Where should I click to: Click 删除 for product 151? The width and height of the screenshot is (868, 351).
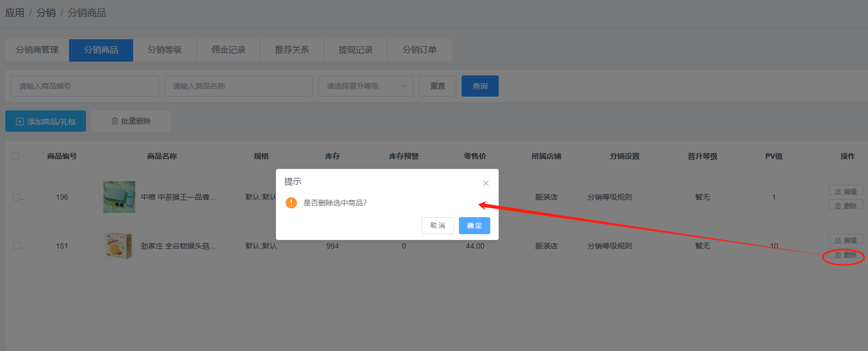(x=846, y=255)
